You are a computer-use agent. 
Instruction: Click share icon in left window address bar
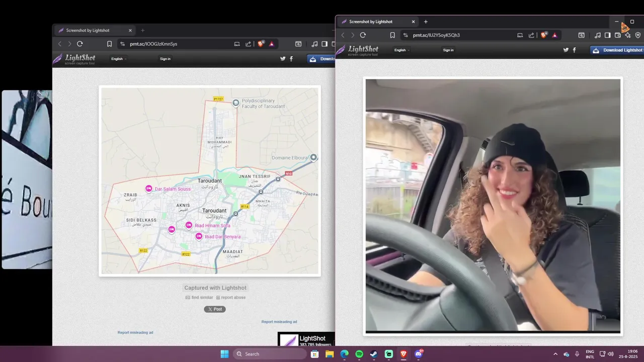tap(248, 44)
